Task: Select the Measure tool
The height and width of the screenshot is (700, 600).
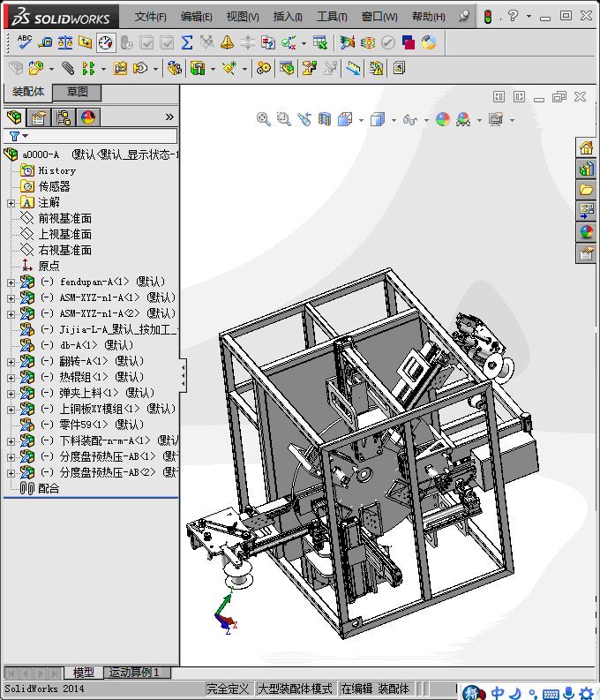Action: pyautogui.click(x=45, y=43)
